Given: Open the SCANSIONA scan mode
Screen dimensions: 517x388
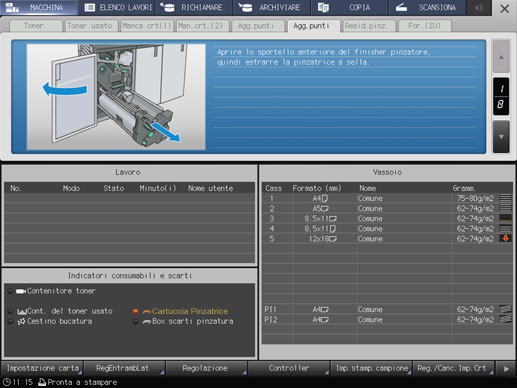Looking at the screenshot, I should coord(427,8).
